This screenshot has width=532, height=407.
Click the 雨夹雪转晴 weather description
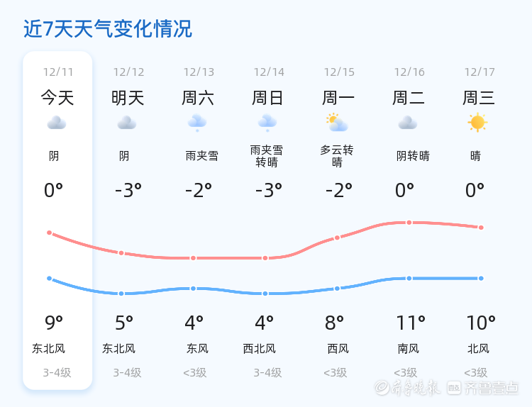pyautogui.click(x=267, y=156)
